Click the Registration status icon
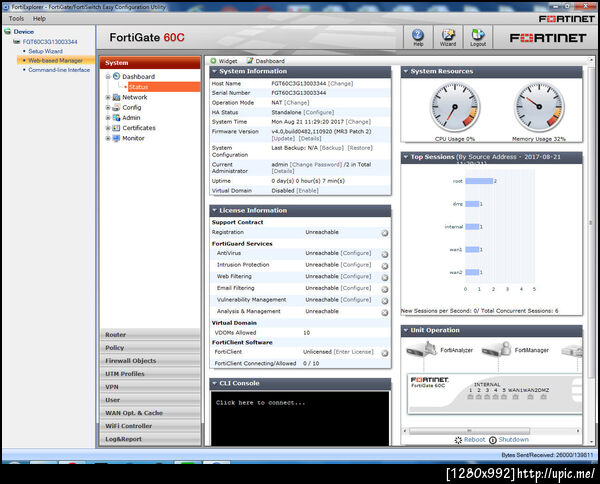 click(x=385, y=233)
